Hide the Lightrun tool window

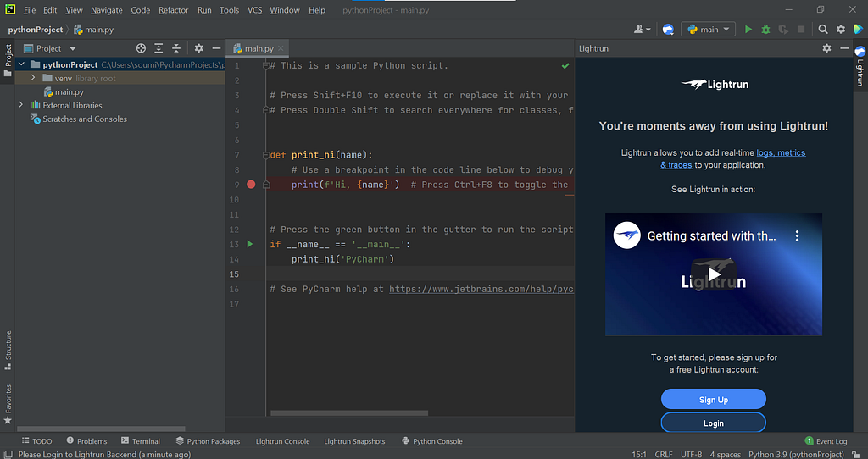pos(844,48)
